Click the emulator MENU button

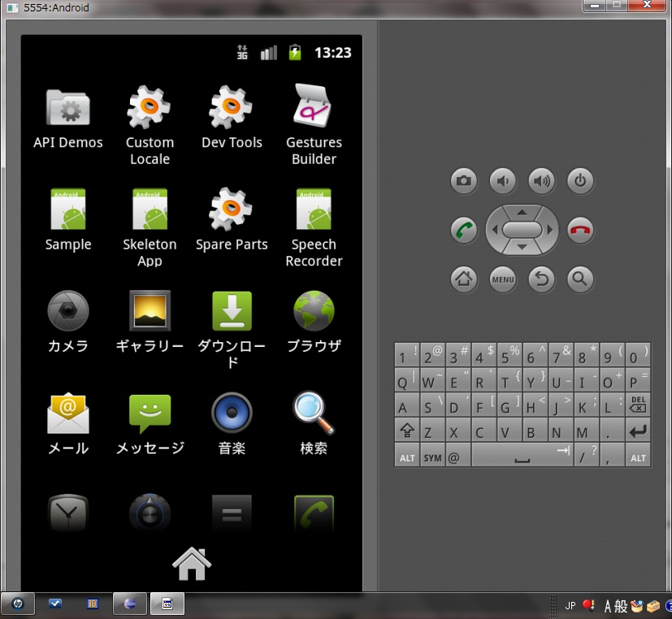click(503, 279)
